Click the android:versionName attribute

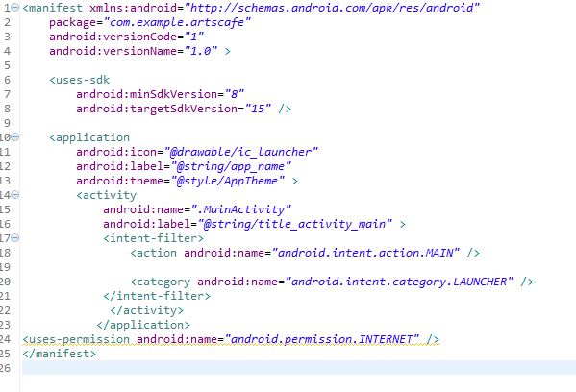click(x=113, y=51)
